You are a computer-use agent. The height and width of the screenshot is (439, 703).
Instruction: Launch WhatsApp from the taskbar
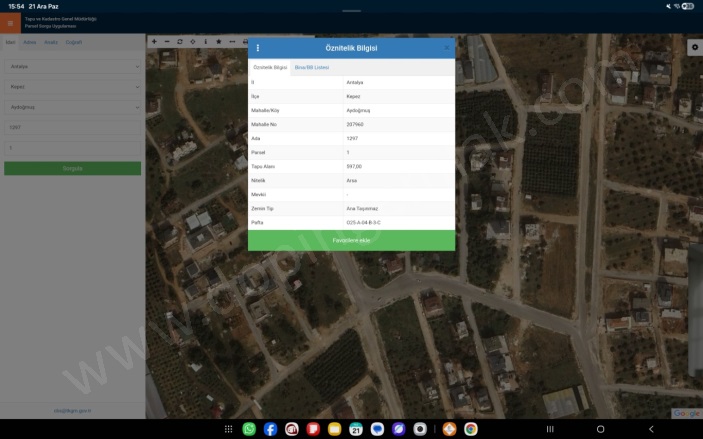(x=249, y=429)
